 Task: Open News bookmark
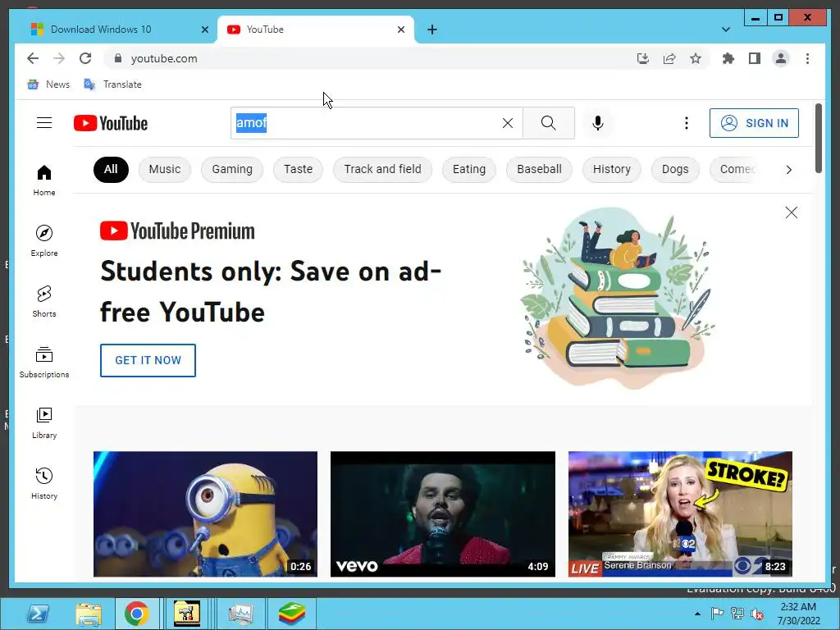tap(48, 84)
